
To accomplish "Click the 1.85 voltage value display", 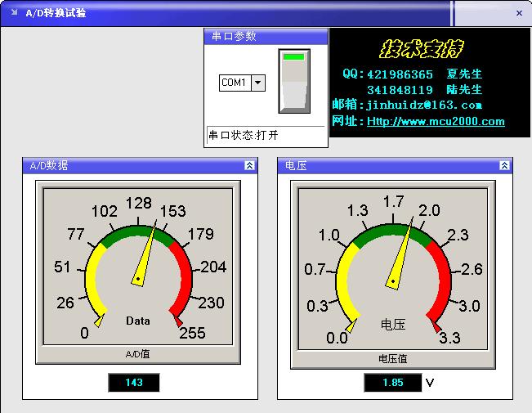I will click(x=393, y=383).
